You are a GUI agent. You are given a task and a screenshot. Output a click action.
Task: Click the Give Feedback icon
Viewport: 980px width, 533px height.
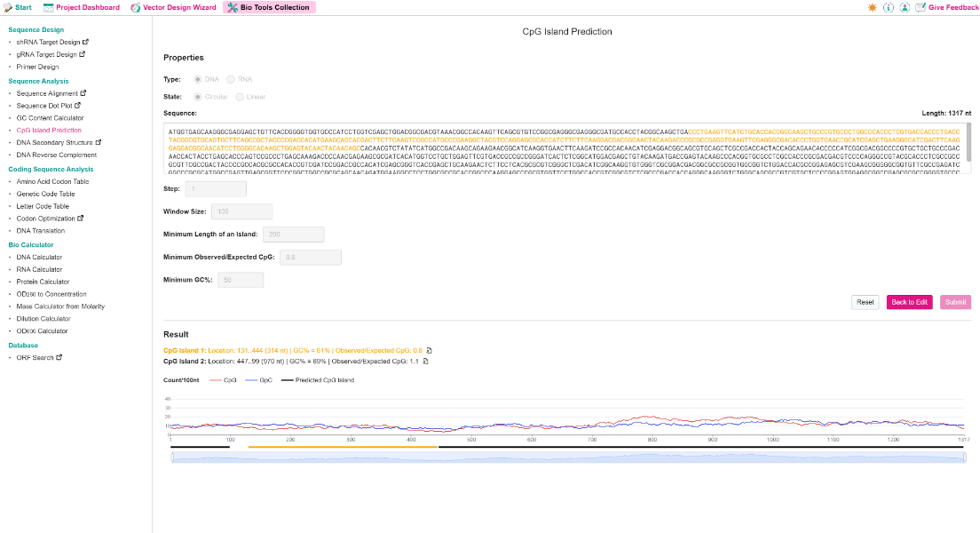point(920,7)
